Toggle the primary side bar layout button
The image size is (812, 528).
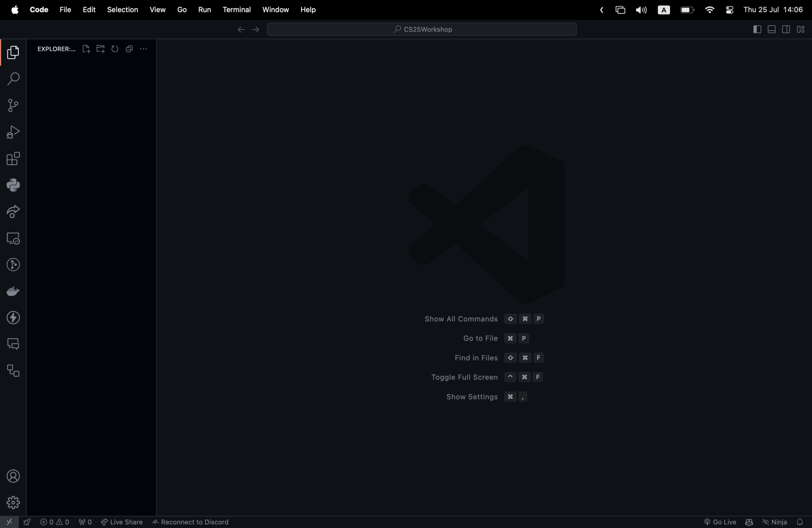point(757,29)
